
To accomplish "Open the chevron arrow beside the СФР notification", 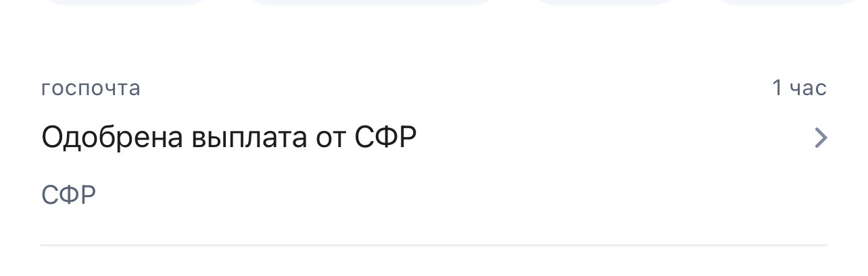I will point(820,138).
